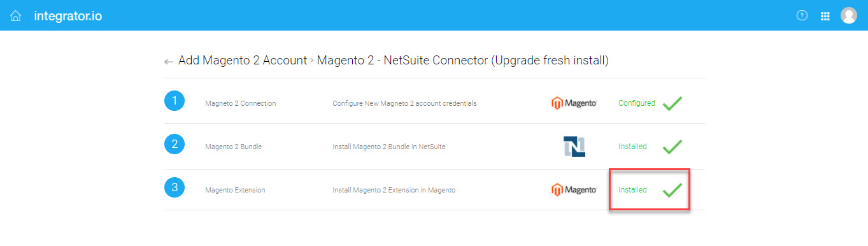Go to the home icon
The width and height of the screenshot is (868, 246).
[16, 16]
